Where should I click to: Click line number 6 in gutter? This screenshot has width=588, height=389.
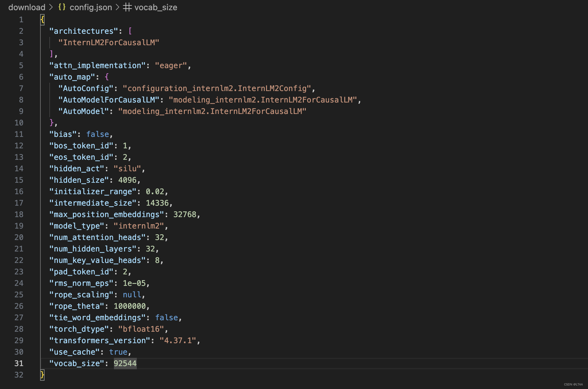(21, 77)
